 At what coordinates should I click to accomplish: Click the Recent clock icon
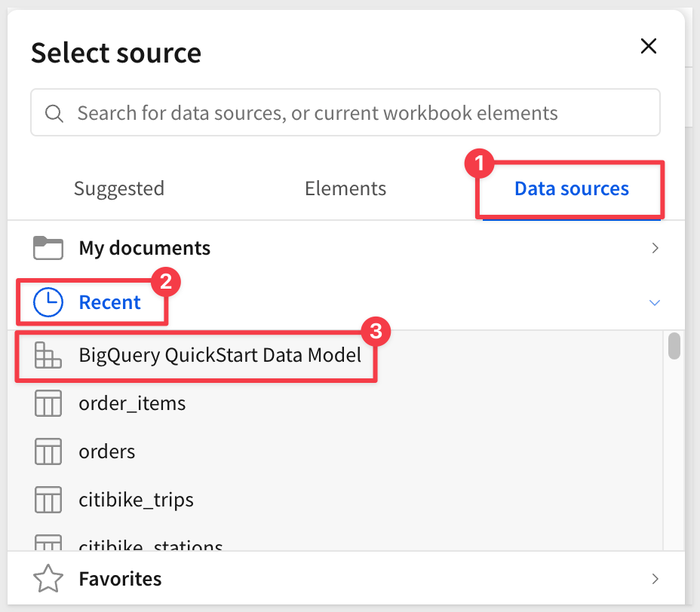pos(48,302)
